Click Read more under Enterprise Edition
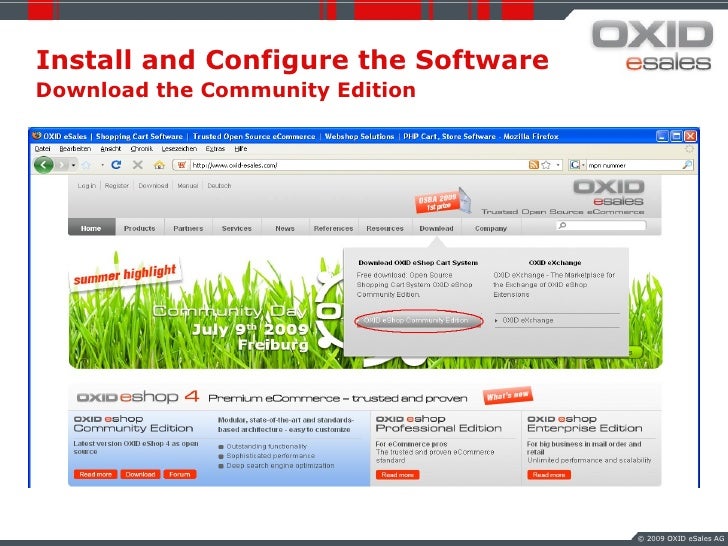Viewport: 728px width, 546px height. (549, 474)
